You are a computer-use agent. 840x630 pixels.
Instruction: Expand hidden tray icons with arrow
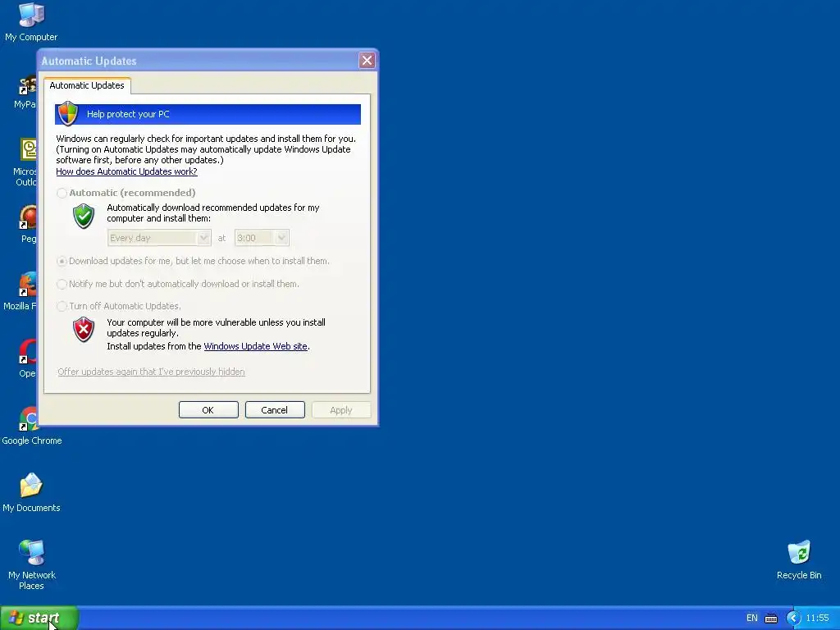[793, 619]
